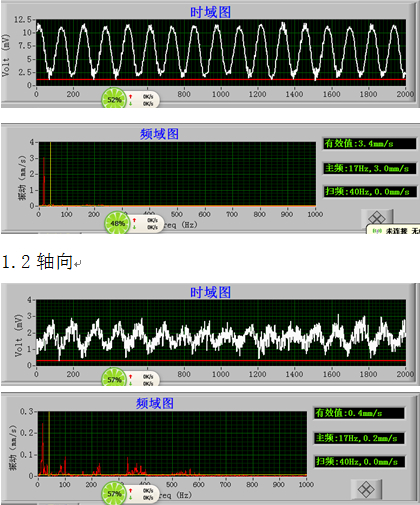Select the 主频:17Hz,0.2mm/s indicator field
Viewport: 420px width, 505px height.
pyautogui.click(x=359, y=438)
